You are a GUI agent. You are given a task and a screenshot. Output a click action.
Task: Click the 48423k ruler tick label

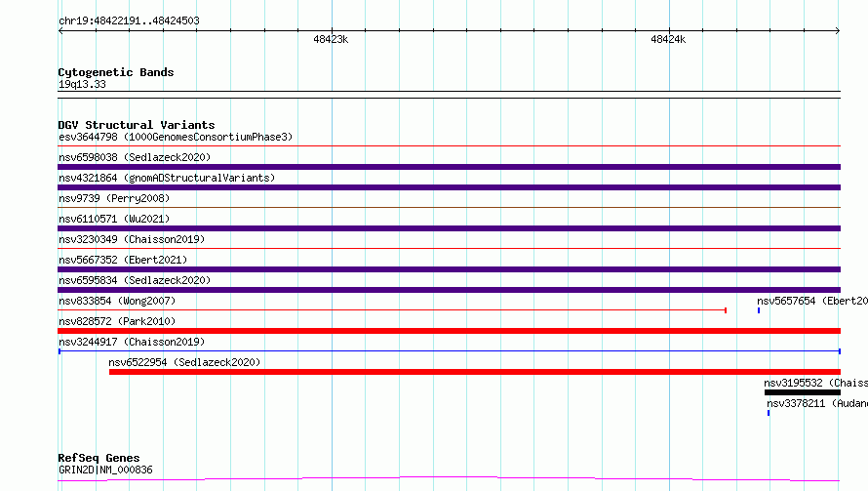click(x=331, y=39)
